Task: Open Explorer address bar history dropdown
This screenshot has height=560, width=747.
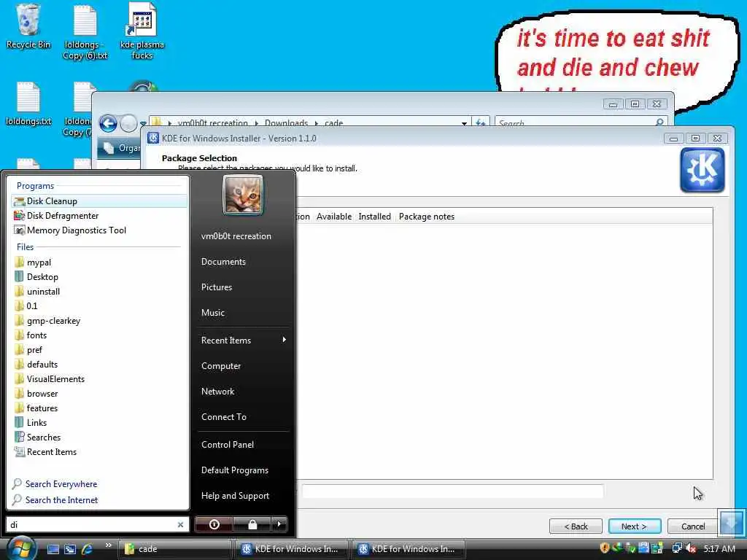Action: (x=465, y=123)
